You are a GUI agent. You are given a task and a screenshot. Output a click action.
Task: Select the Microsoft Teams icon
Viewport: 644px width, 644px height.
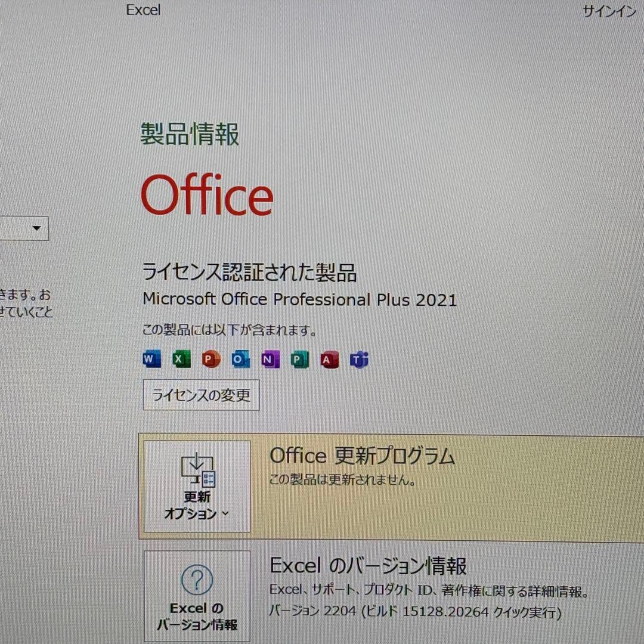(359, 359)
